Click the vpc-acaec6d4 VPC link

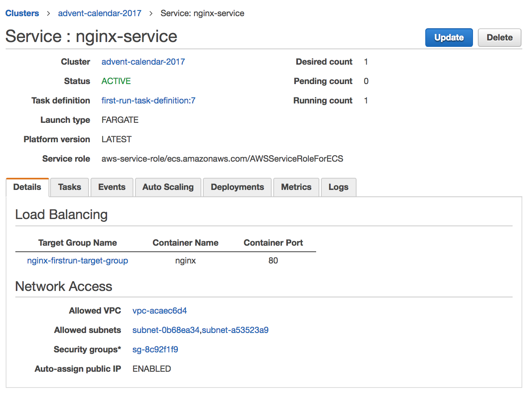click(160, 311)
